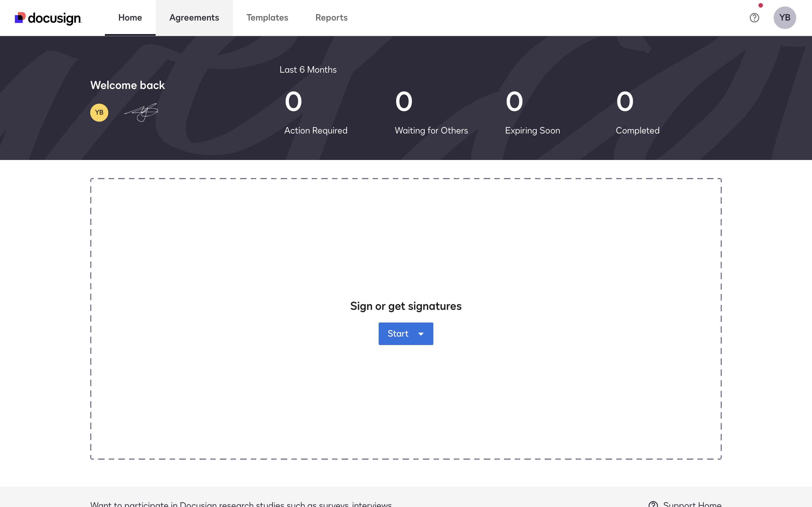Open the YB profile avatar menu
The width and height of the screenshot is (812, 507).
[x=784, y=18]
